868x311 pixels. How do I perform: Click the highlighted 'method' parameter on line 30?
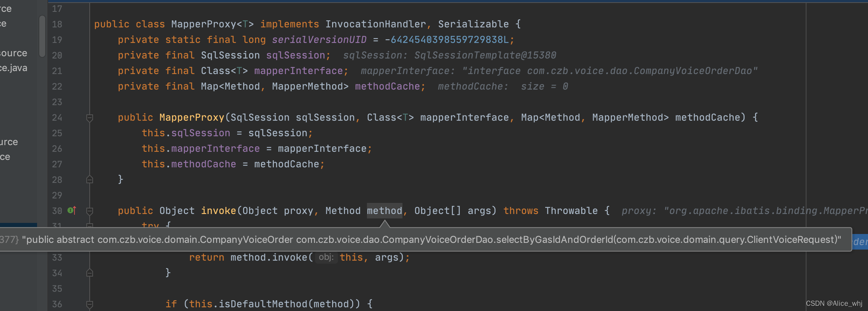coord(385,211)
